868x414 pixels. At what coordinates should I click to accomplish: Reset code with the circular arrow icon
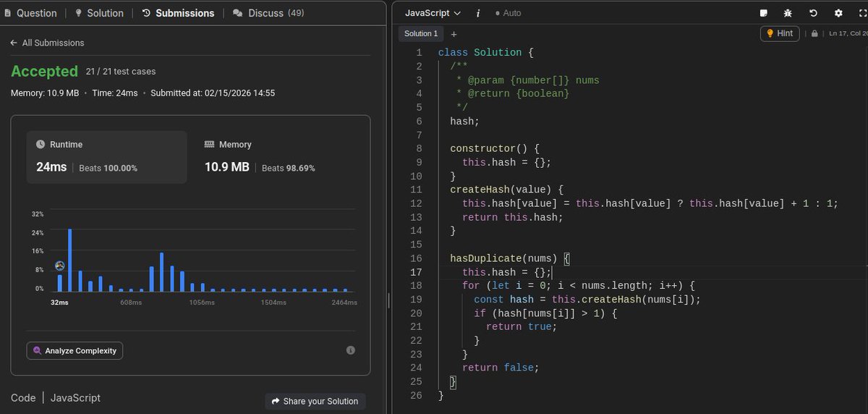click(x=813, y=13)
